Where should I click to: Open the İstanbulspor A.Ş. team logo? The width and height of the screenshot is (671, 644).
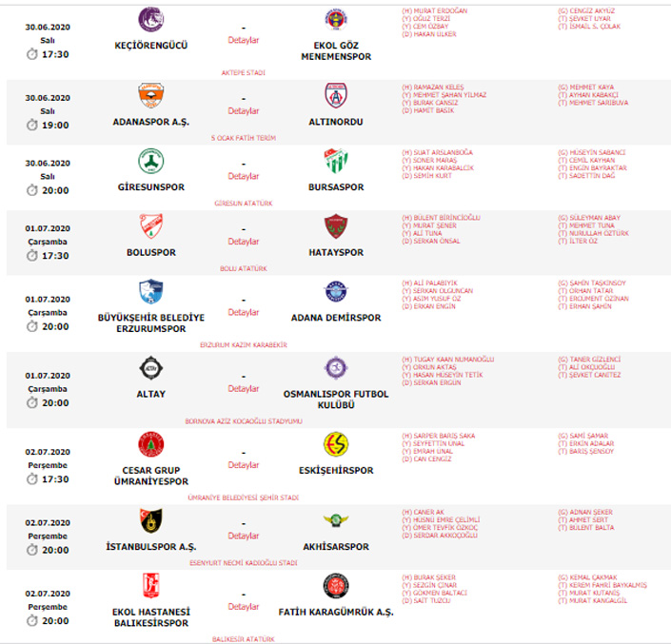pyautogui.click(x=151, y=520)
